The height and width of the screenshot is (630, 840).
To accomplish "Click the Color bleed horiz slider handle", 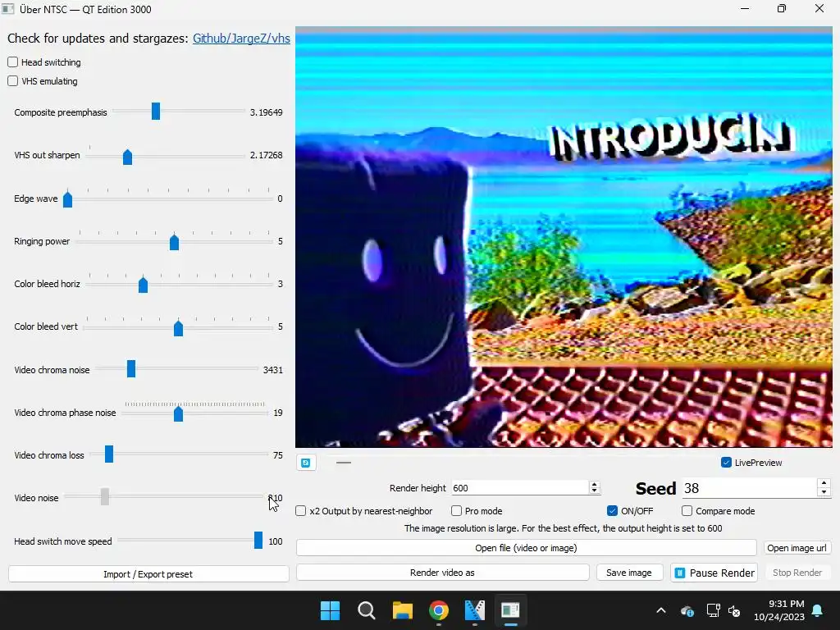I will tap(143, 285).
